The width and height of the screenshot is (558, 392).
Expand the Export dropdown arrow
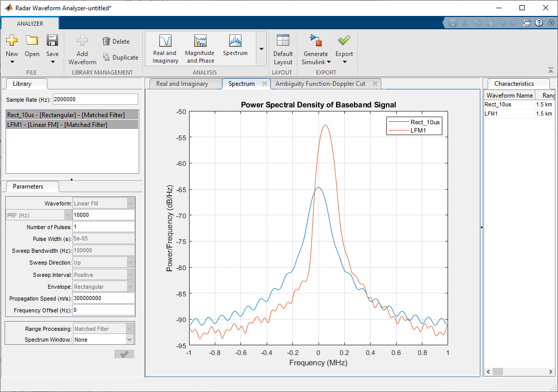(x=344, y=62)
